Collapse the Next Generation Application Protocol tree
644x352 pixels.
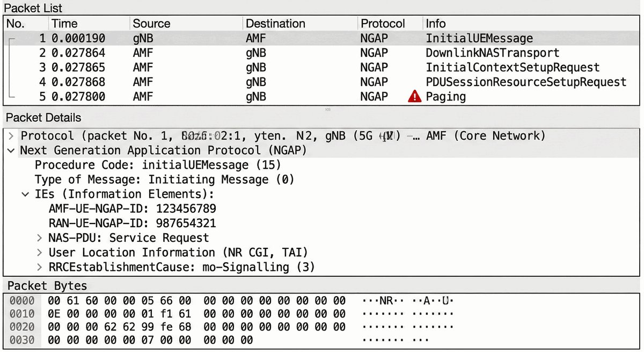click(x=11, y=150)
